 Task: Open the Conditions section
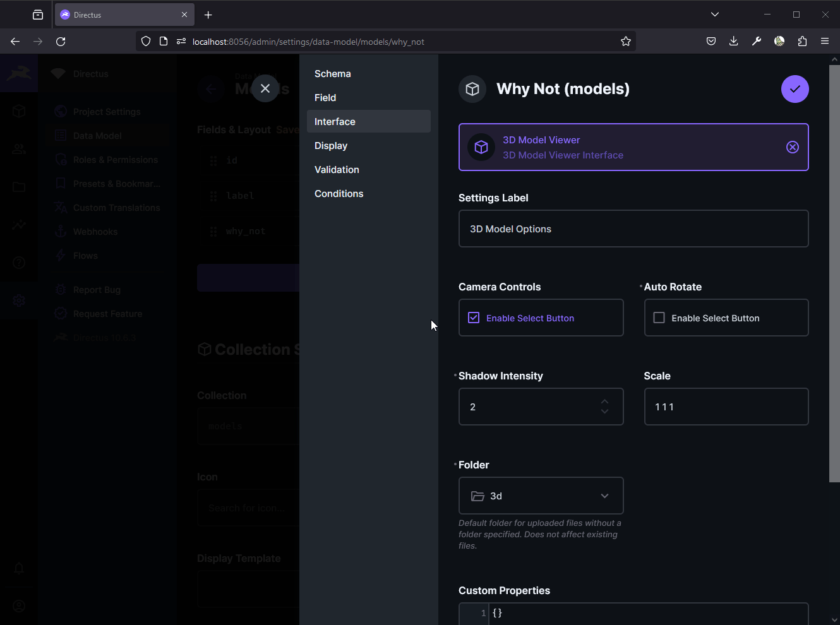pos(369,194)
